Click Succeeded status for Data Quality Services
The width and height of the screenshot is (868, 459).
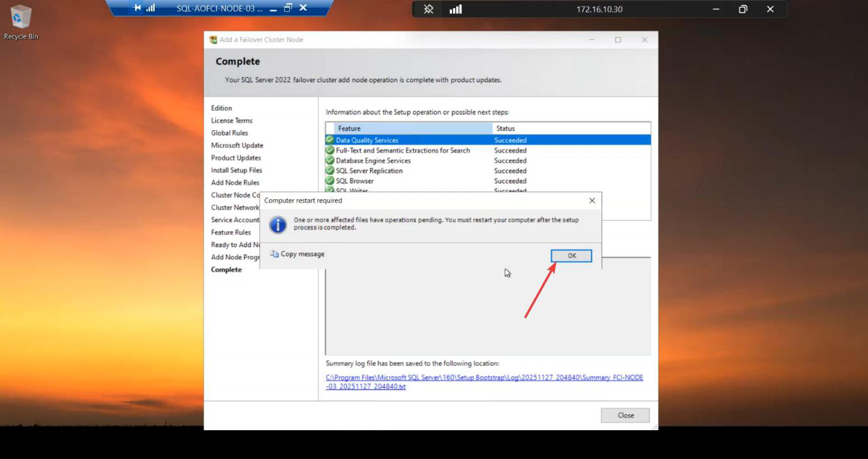tap(510, 140)
